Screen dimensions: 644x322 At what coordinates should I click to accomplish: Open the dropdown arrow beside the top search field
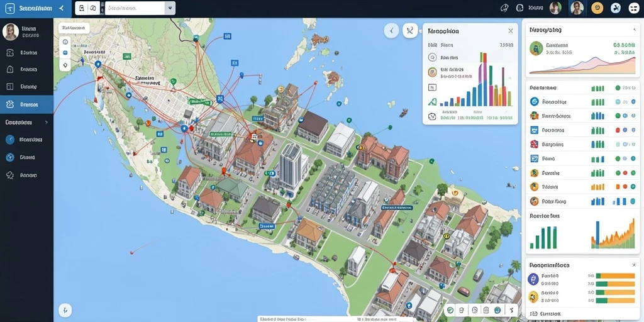pyautogui.click(x=170, y=8)
